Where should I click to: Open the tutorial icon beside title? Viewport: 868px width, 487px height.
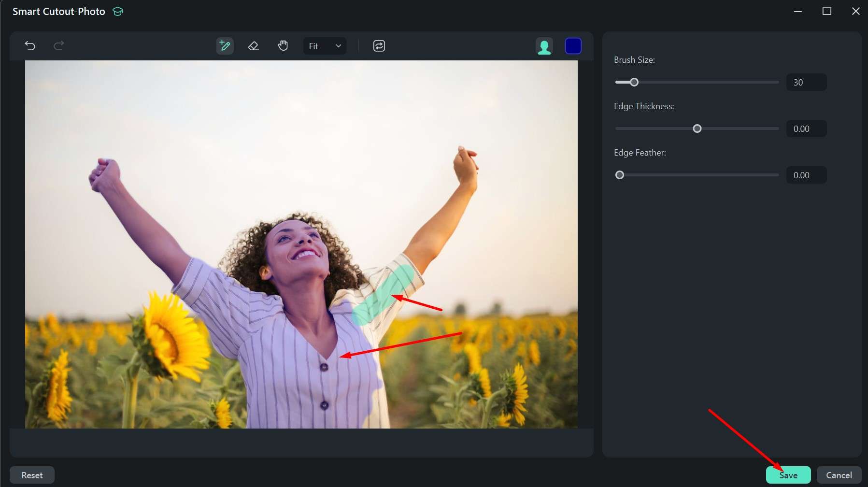click(117, 11)
